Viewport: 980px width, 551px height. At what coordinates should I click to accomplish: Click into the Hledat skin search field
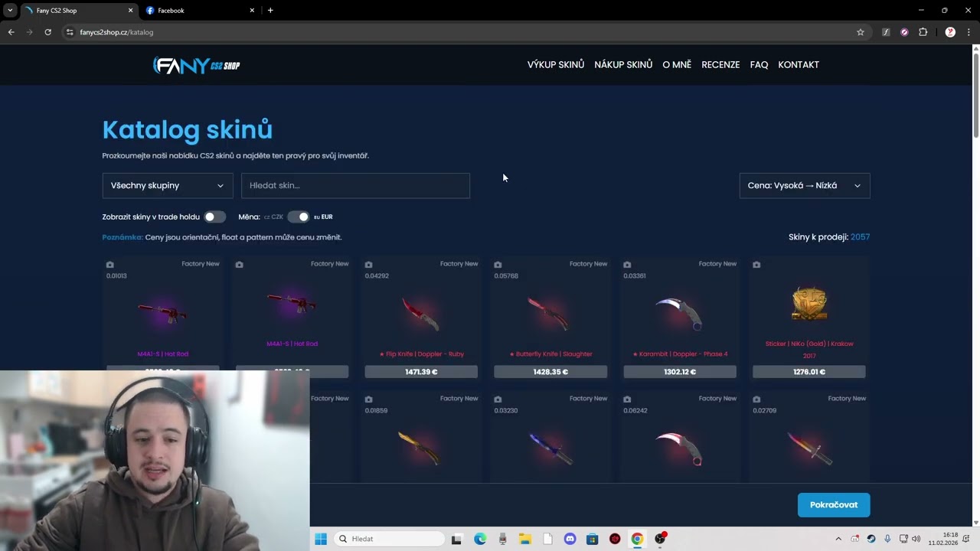coord(355,185)
